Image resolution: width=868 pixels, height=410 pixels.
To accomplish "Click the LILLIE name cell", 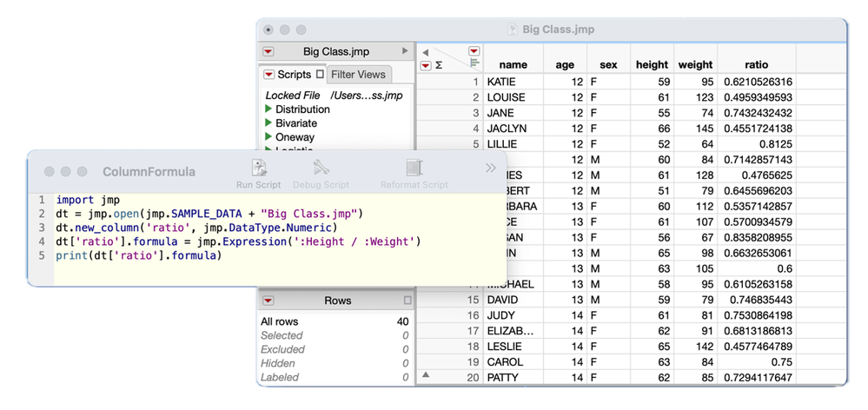I will (x=514, y=144).
